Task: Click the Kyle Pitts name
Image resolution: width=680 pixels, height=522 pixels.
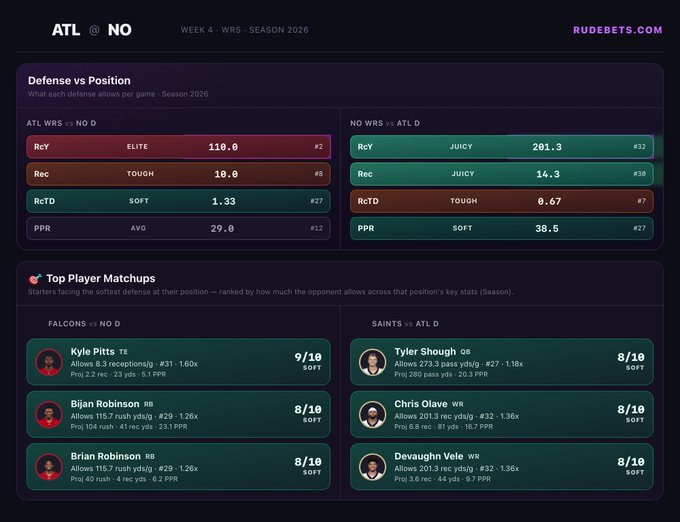Action: [92, 352]
